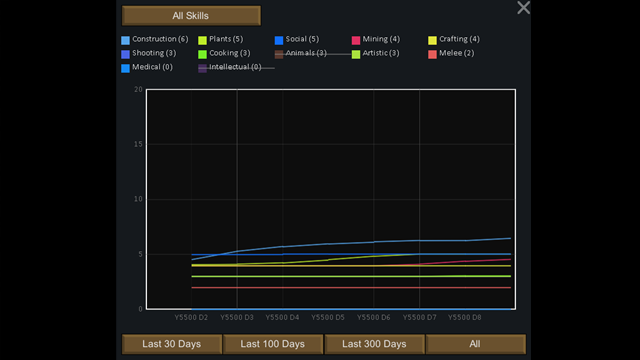Click the Y5500 D4 axis label
This screenshot has width=640, height=360.
pos(282,318)
